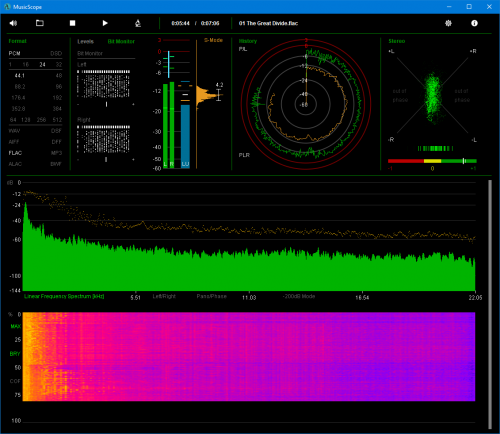Switch to the Levels tab

pos(85,41)
